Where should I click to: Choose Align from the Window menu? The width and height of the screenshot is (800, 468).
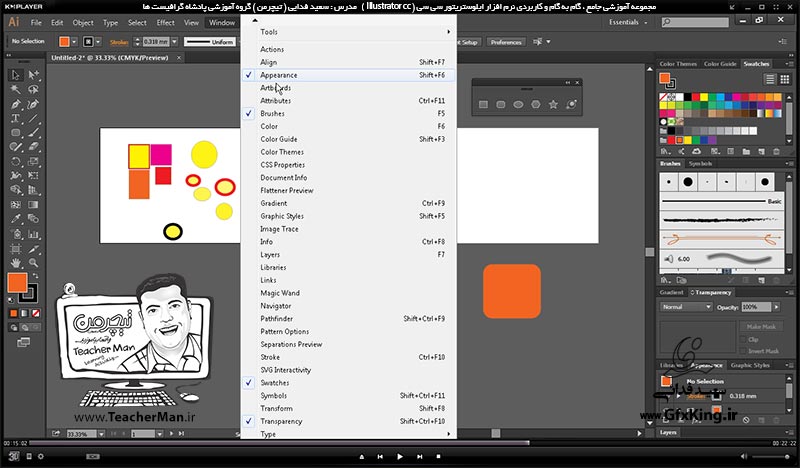point(348,62)
